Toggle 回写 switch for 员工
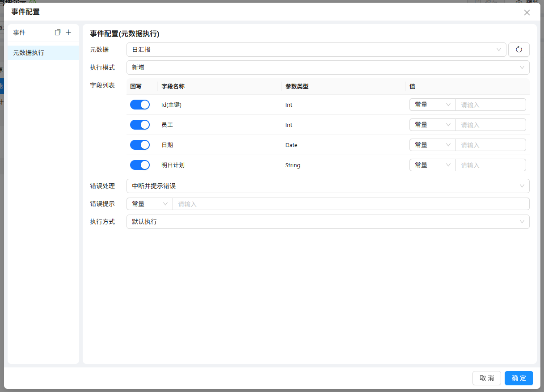Screen dimensions: 544x392 140,125
